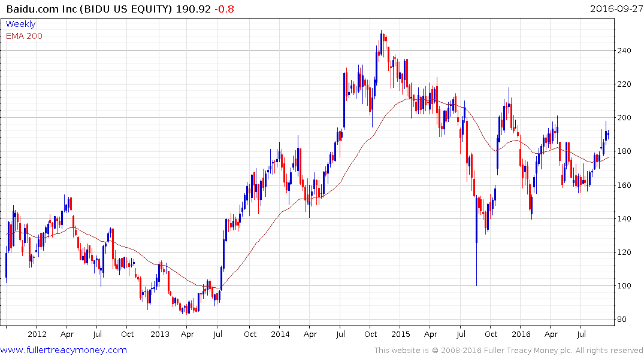Select the '2015' year label on time axis
This screenshot has width=644, height=359.
coord(400,334)
